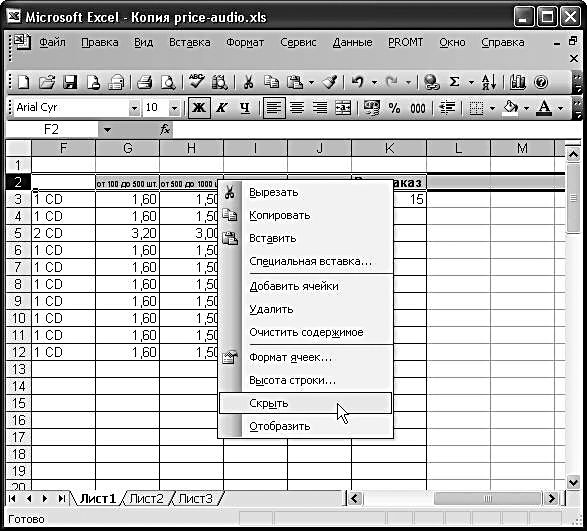Open the Формат menu
587x531 pixels.
click(245, 42)
